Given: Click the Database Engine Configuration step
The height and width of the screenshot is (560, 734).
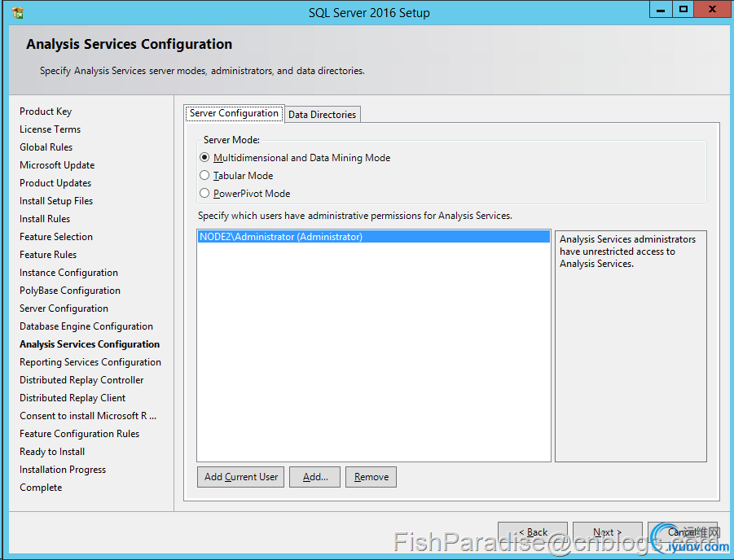Looking at the screenshot, I should click(86, 326).
